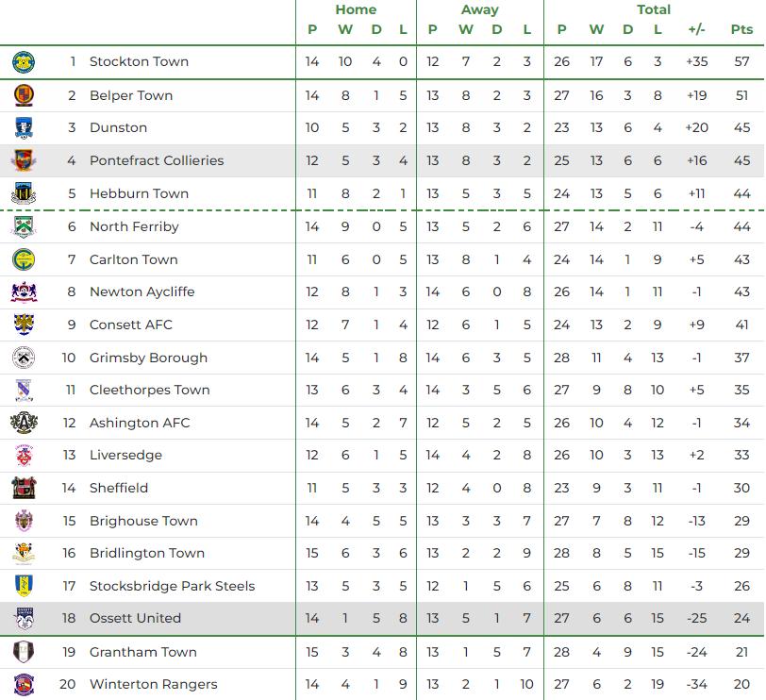766x700 pixels.
Task: Click the Total column group header
Action: [653, 9]
